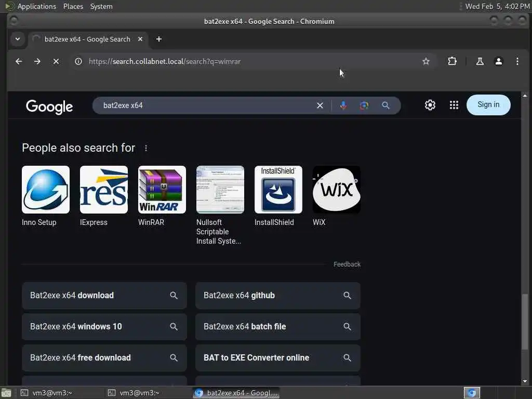Open the WiX thumbnail

point(337,189)
